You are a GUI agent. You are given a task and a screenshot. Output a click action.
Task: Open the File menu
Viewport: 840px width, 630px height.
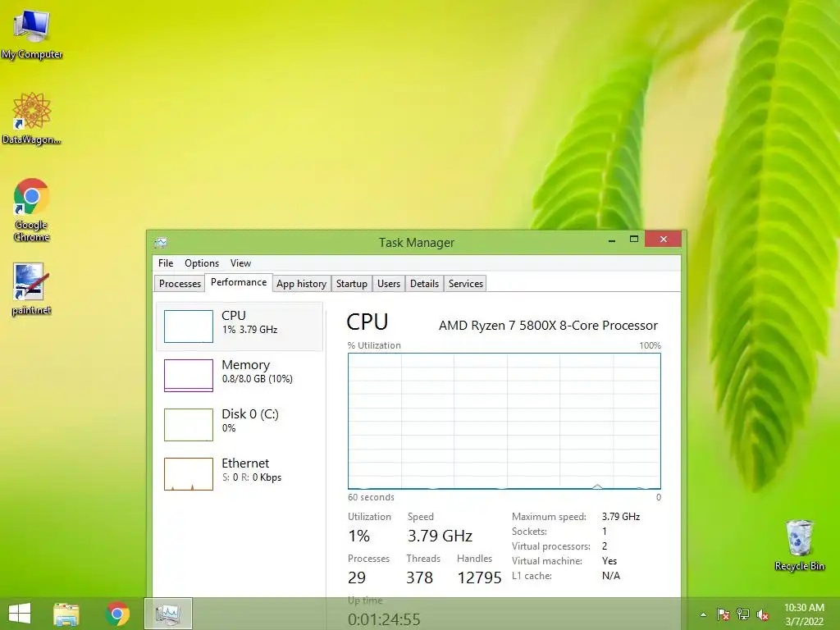(166, 263)
